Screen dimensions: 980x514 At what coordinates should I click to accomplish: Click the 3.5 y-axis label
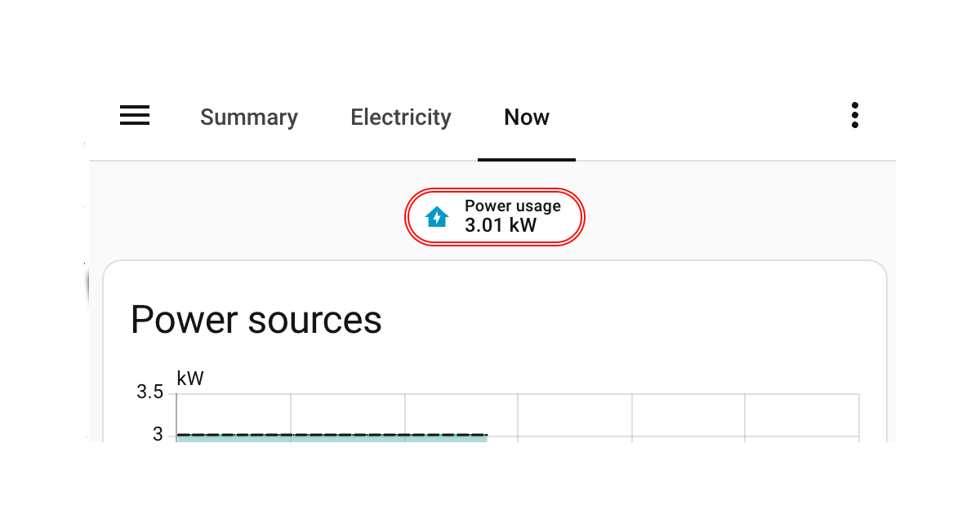pyautogui.click(x=150, y=392)
